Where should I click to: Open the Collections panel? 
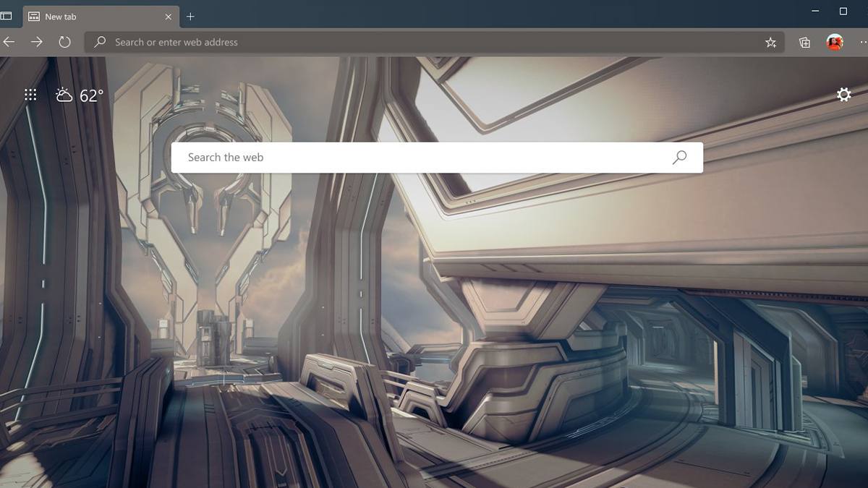pos(804,43)
